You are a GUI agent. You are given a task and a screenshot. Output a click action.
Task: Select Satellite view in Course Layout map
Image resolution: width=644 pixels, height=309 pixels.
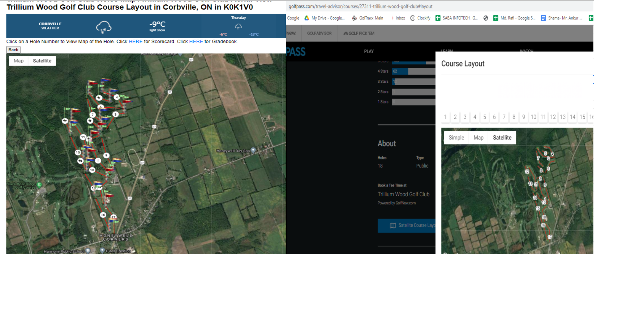coord(502,138)
